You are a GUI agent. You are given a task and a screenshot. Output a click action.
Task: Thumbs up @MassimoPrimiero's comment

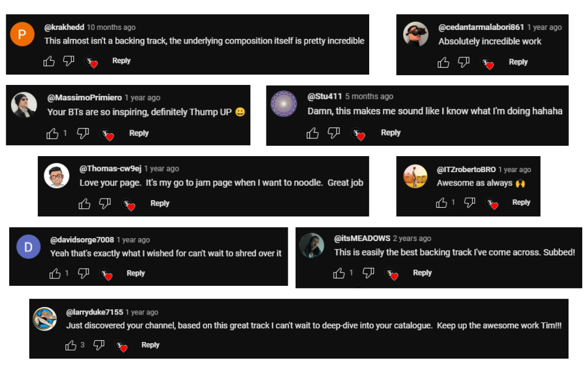tap(52, 133)
